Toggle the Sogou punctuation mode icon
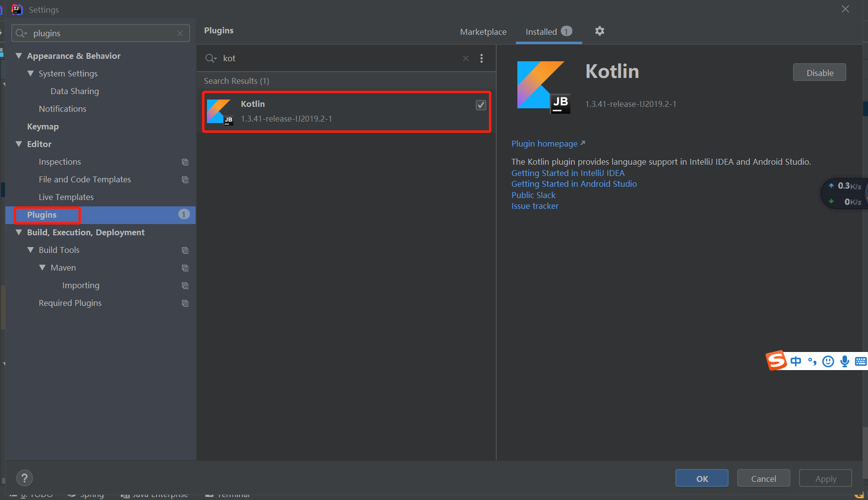 click(x=812, y=362)
